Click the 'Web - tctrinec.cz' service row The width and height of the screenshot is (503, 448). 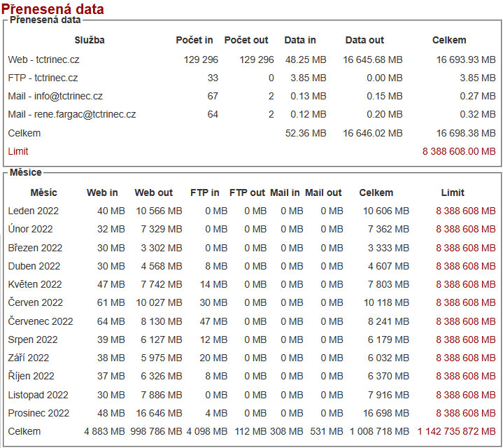point(43,60)
